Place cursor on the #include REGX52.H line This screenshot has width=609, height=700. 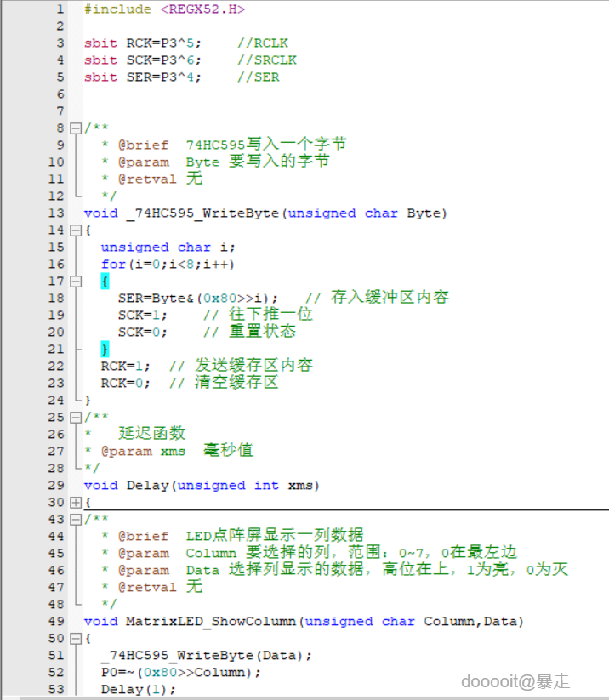pos(164,9)
